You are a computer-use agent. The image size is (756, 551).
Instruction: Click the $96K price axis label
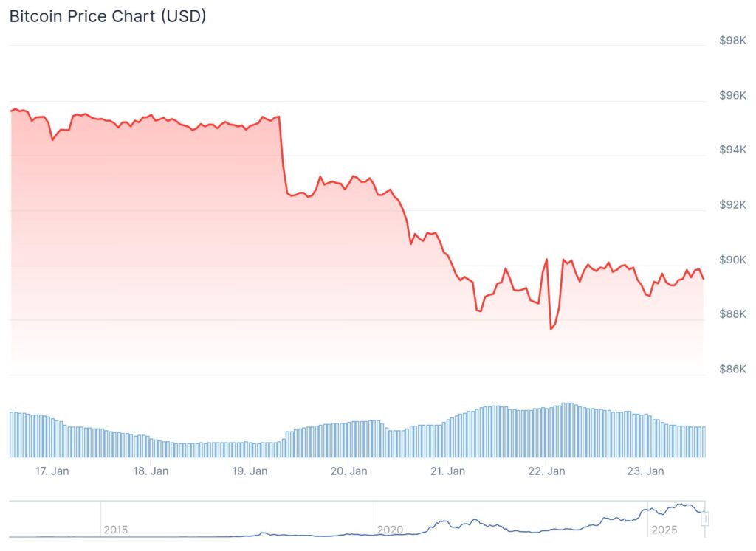(732, 95)
